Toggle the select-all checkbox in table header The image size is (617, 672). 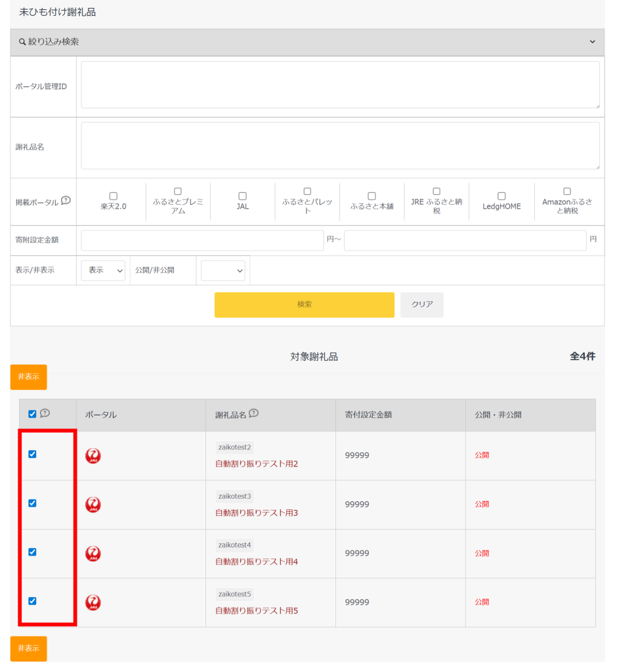tap(32, 414)
